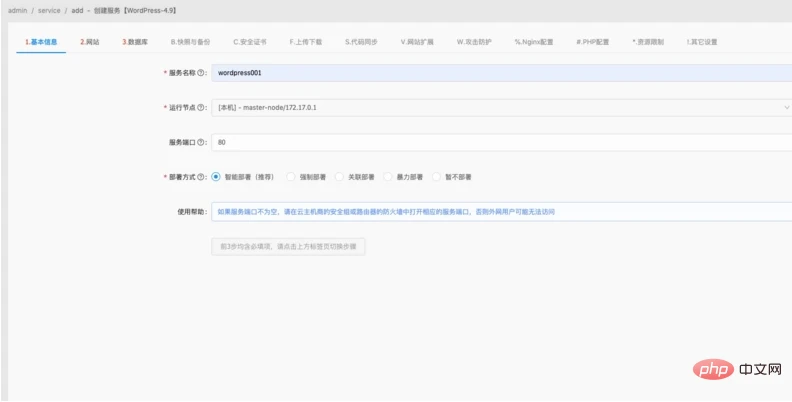
Task: Open W.攻击防护 tab
Action: tap(474, 42)
